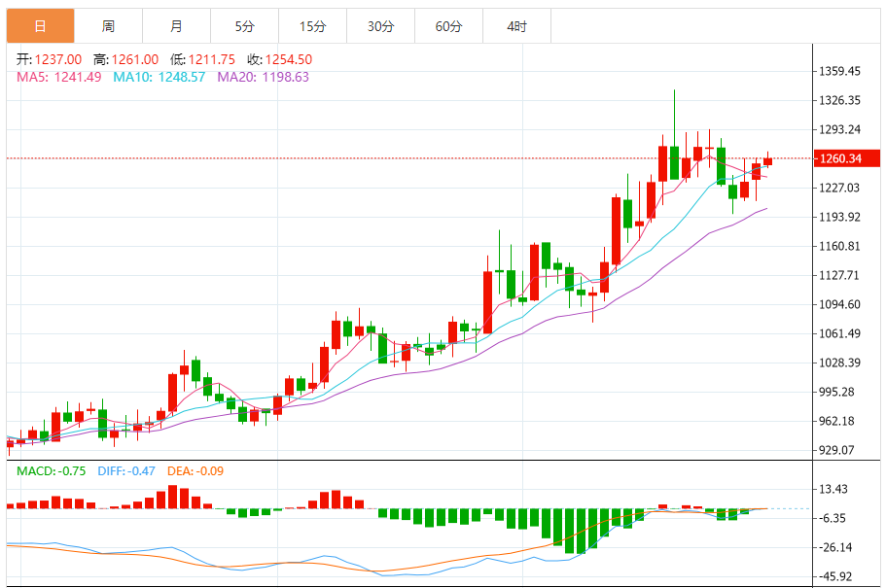Open the 4时 four-hour tab
This screenshot has width=886, height=588.
pyautogui.click(x=516, y=26)
